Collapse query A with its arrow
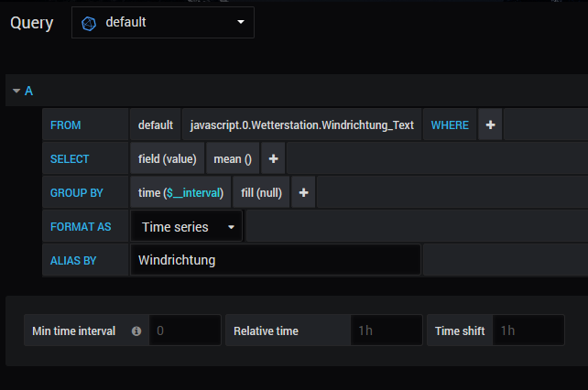This screenshot has height=390, width=588. click(16, 91)
